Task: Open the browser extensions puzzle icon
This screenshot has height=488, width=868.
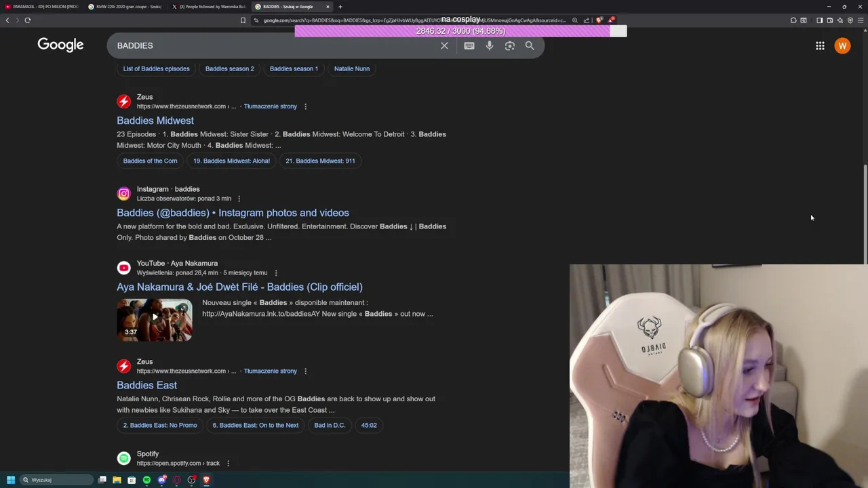Action: tap(793, 20)
